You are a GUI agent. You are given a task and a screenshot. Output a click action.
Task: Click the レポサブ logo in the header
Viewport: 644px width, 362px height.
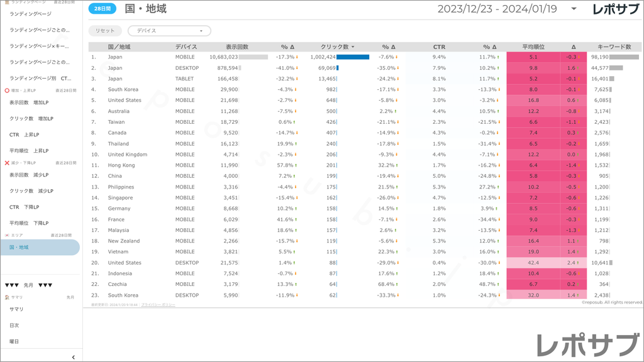(616, 9)
